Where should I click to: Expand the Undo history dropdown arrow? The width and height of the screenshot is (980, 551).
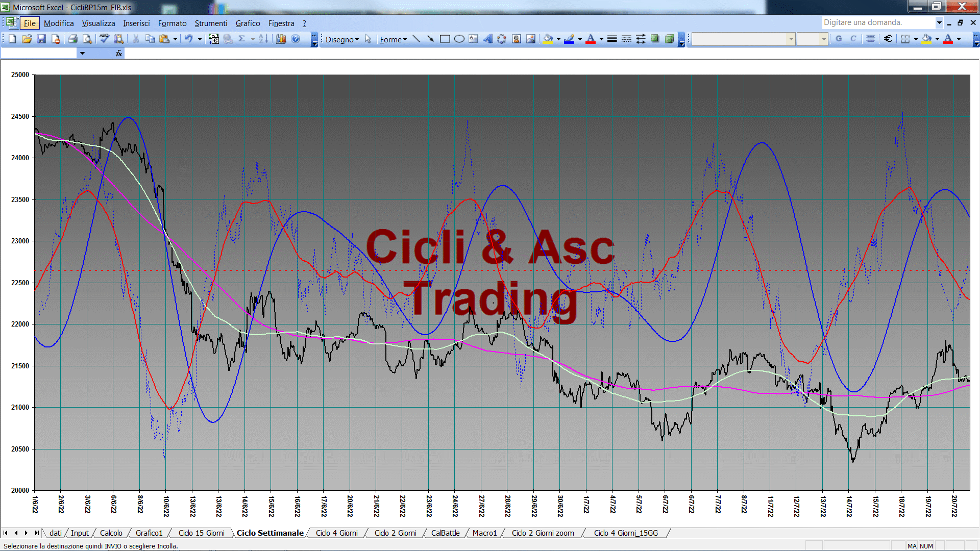coord(200,39)
